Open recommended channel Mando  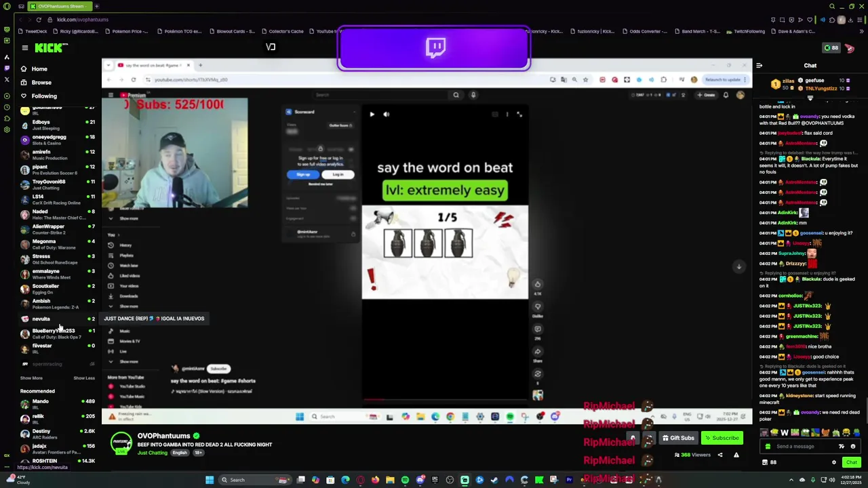pos(58,404)
